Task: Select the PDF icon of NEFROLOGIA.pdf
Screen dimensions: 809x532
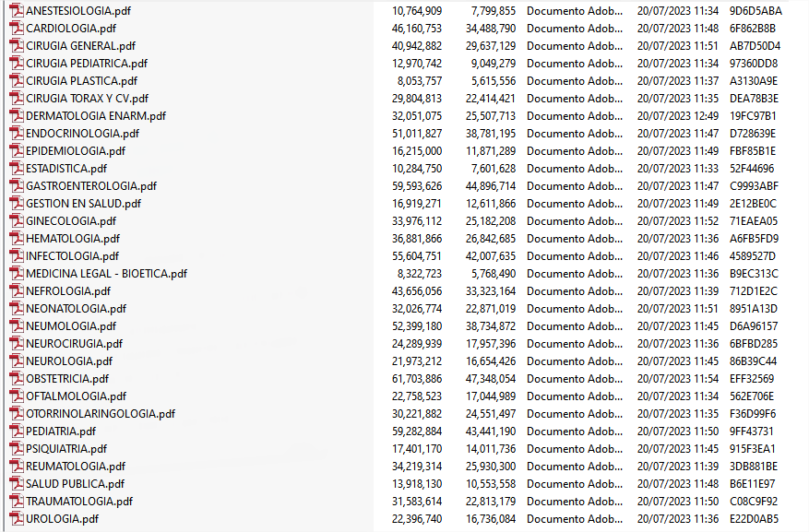Action: [x=16, y=291]
